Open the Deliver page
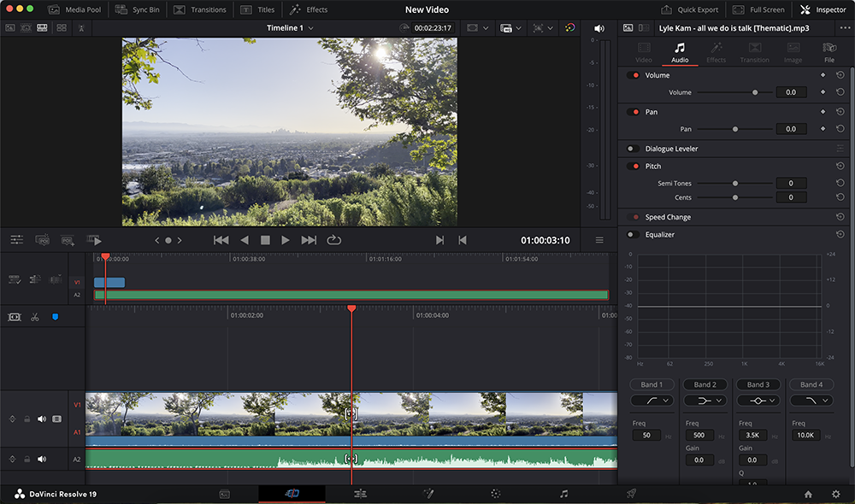Image resolution: width=855 pixels, height=504 pixels. (630, 493)
